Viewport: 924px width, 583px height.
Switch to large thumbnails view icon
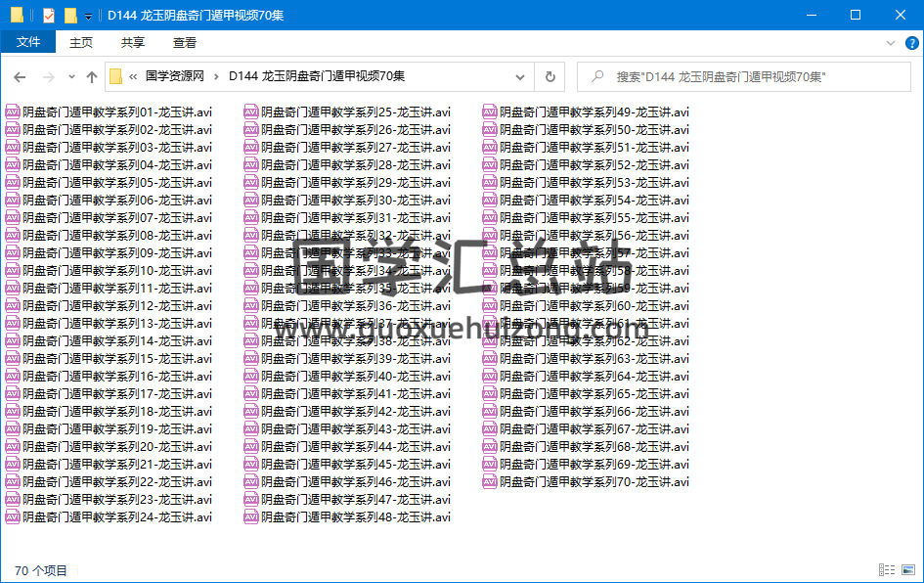click(x=908, y=569)
